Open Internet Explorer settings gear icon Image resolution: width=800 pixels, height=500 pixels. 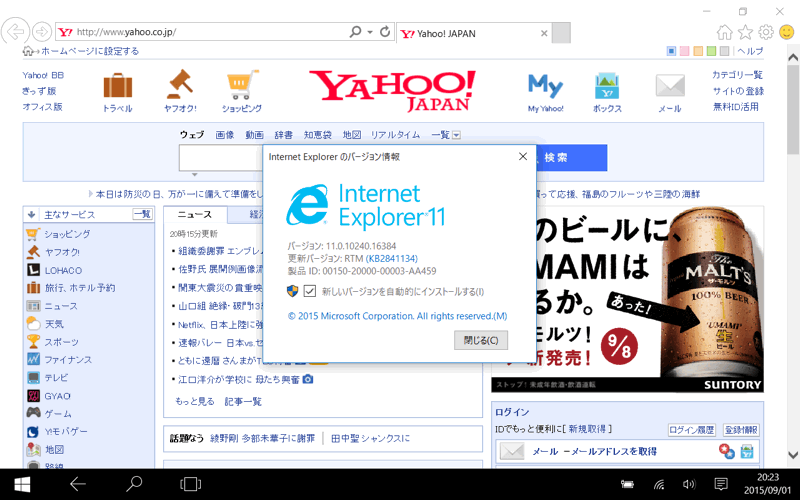pos(765,32)
